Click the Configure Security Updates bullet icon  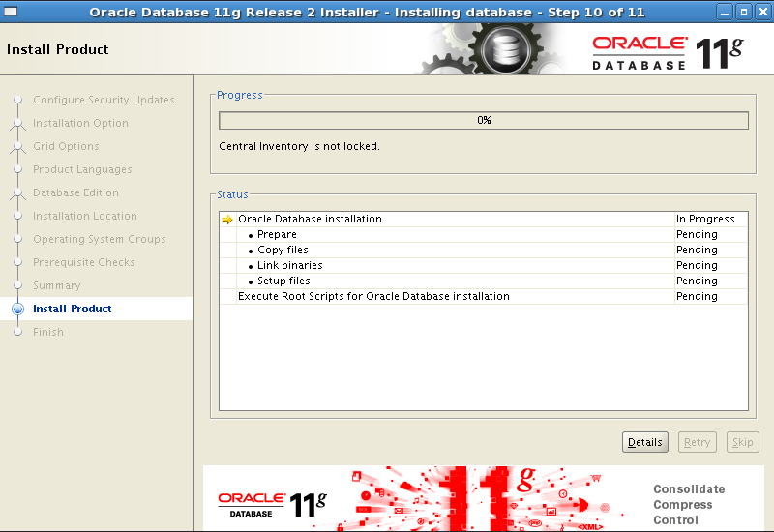pyautogui.click(x=17, y=100)
